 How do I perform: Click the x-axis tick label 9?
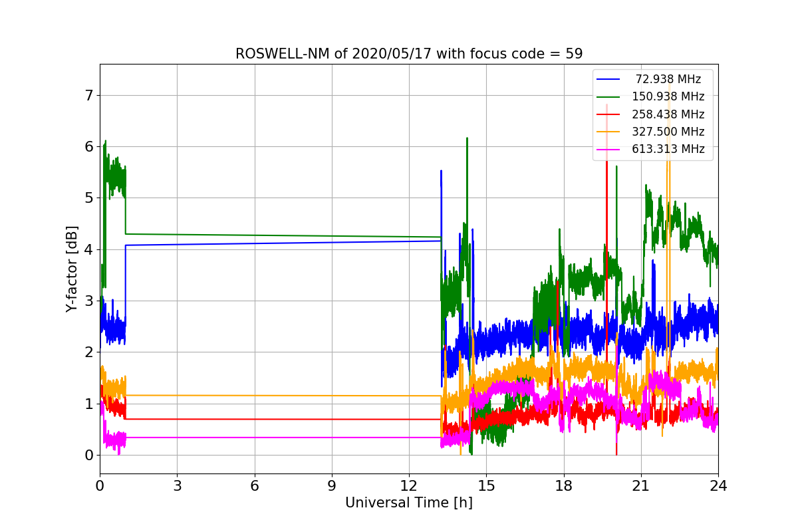[x=332, y=486]
